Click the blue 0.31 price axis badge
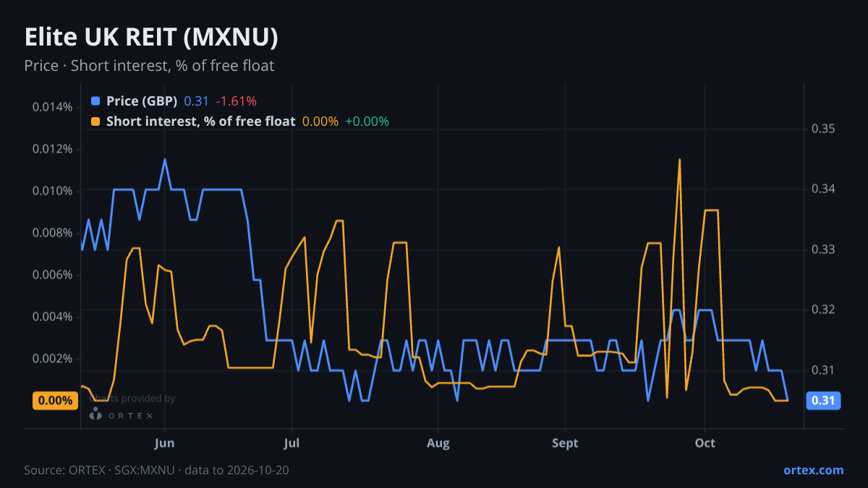 coord(823,401)
